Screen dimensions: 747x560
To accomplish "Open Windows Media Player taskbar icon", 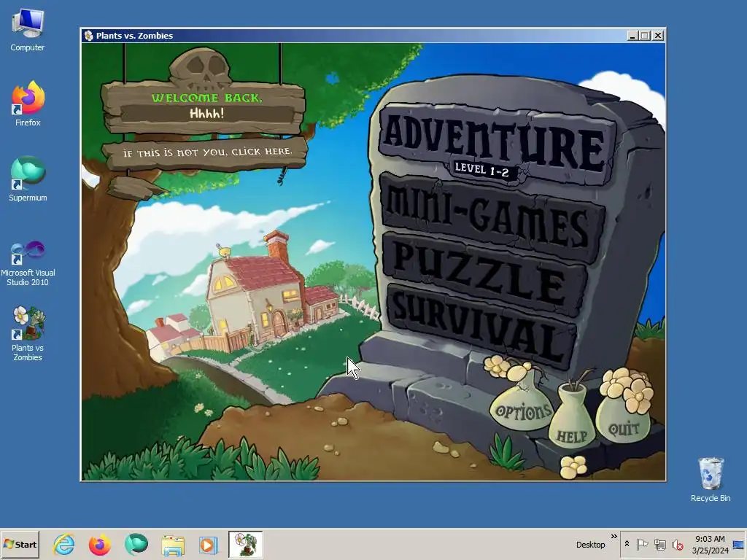I will (208, 544).
